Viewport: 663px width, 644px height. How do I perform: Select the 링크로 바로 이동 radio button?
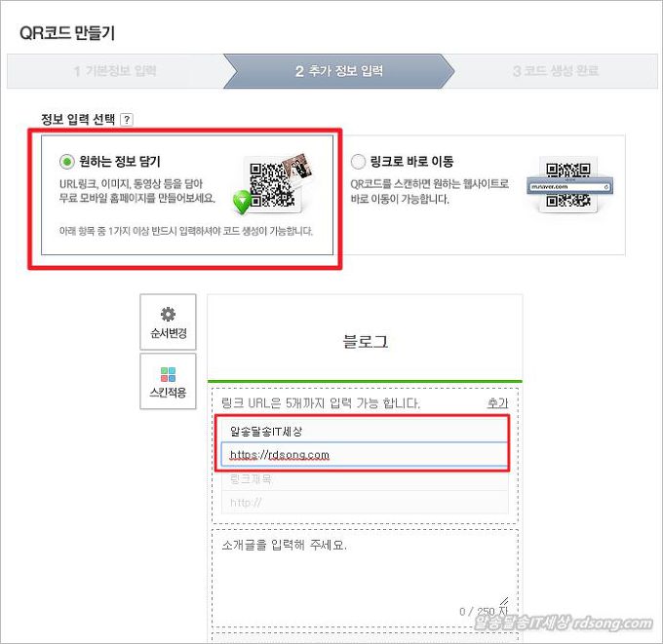coord(358,162)
